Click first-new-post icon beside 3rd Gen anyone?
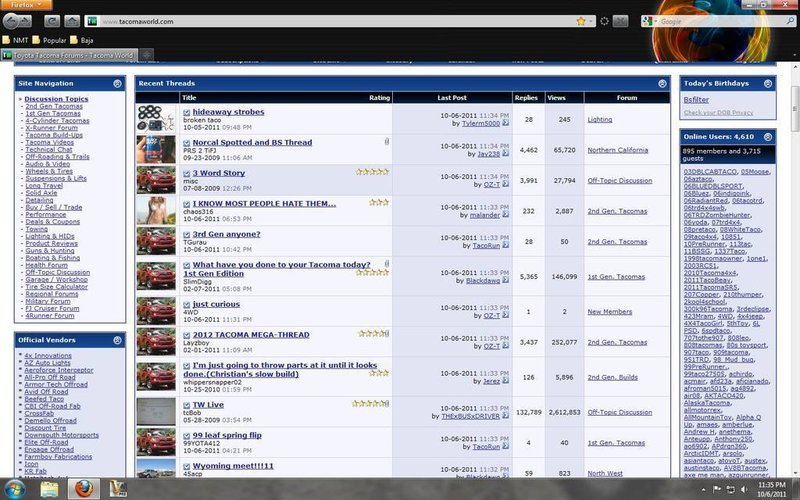The height and width of the screenshot is (500, 800). coord(187,235)
